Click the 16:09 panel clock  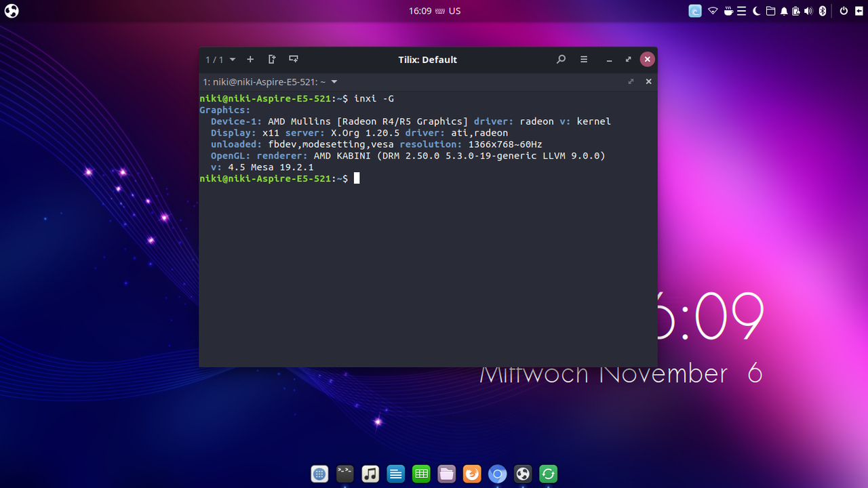coord(420,11)
